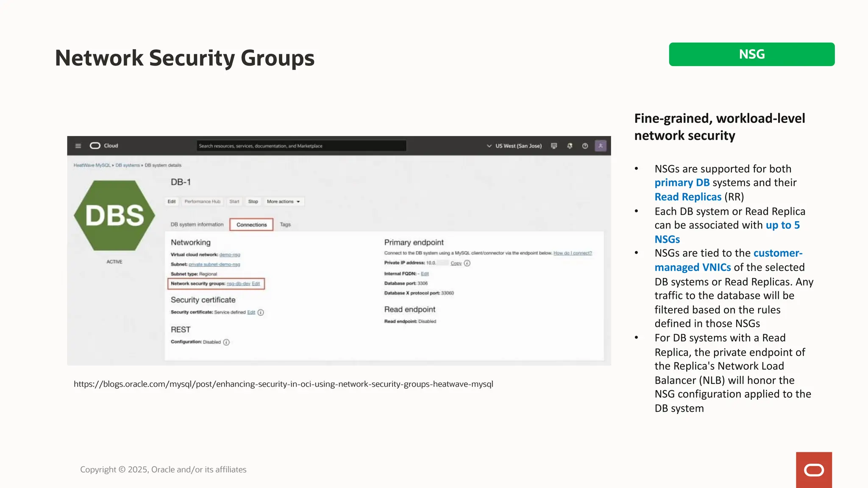
Task: Focus the search resources field
Action: click(301, 146)
